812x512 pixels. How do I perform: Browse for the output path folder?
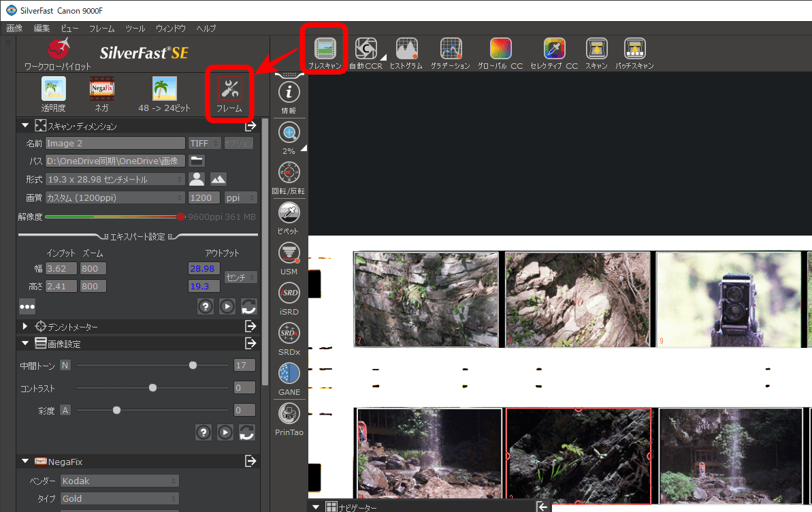click(x=197, y=161)
